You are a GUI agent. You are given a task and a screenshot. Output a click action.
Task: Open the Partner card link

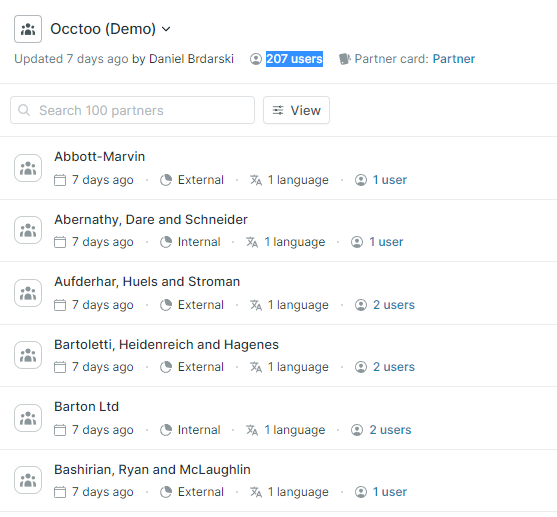click(x=454, y=59)
